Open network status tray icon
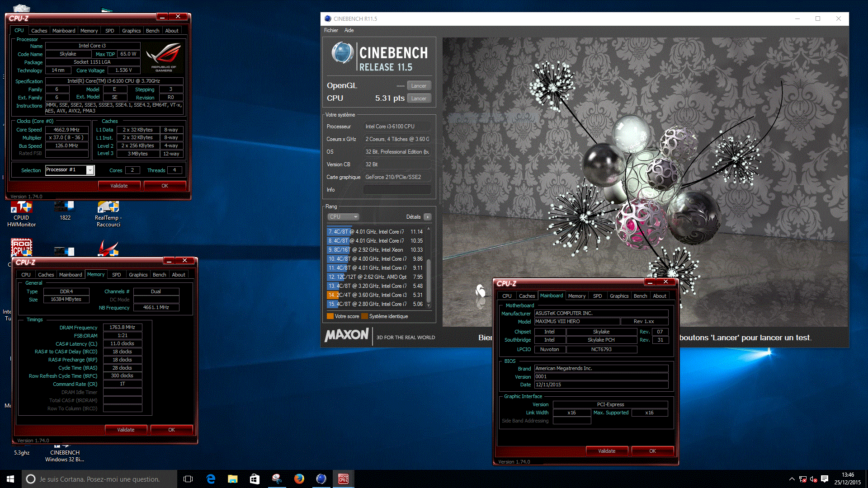 (803, 479)
